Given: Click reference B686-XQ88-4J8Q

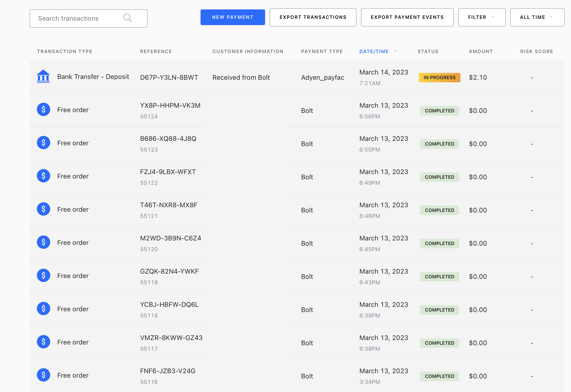Looking at the screenshot, I should tap(168, 139).
